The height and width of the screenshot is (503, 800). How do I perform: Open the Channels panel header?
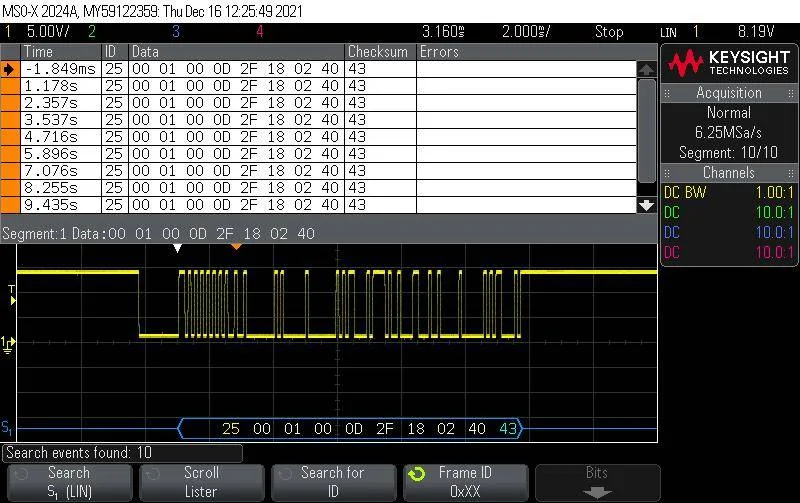tap(729, 172)
